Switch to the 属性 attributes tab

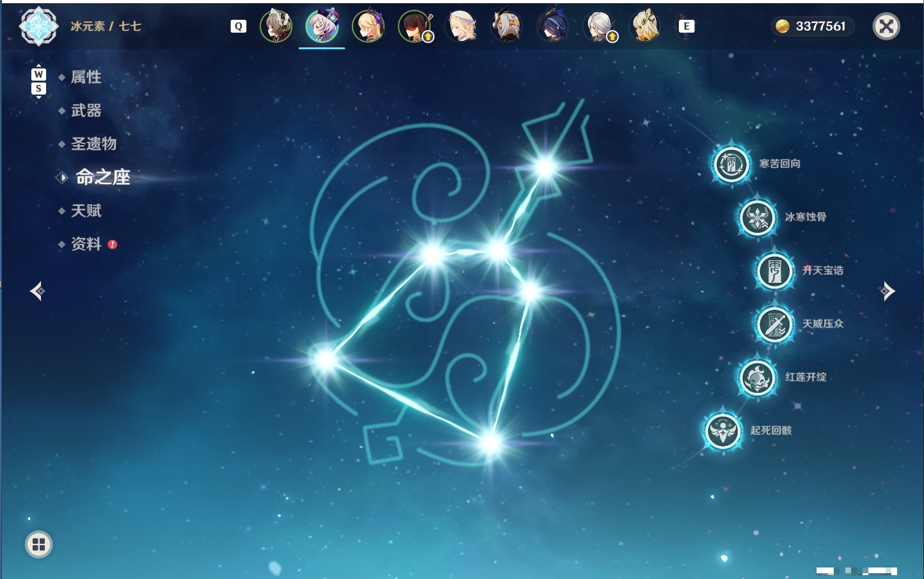tap(86, 77)
